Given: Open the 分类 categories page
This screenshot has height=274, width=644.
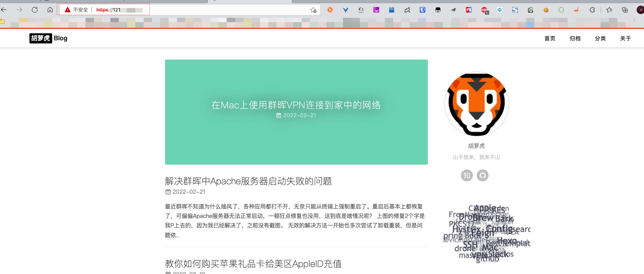Looking at the screenshot, I should (600, 39).
